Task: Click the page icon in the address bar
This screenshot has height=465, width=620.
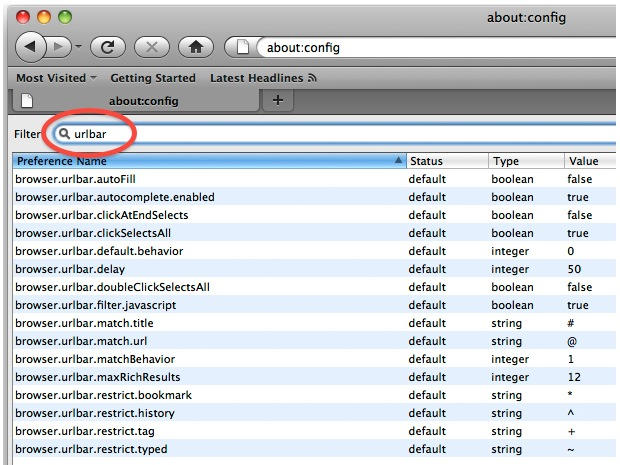Action: (243, 47)
